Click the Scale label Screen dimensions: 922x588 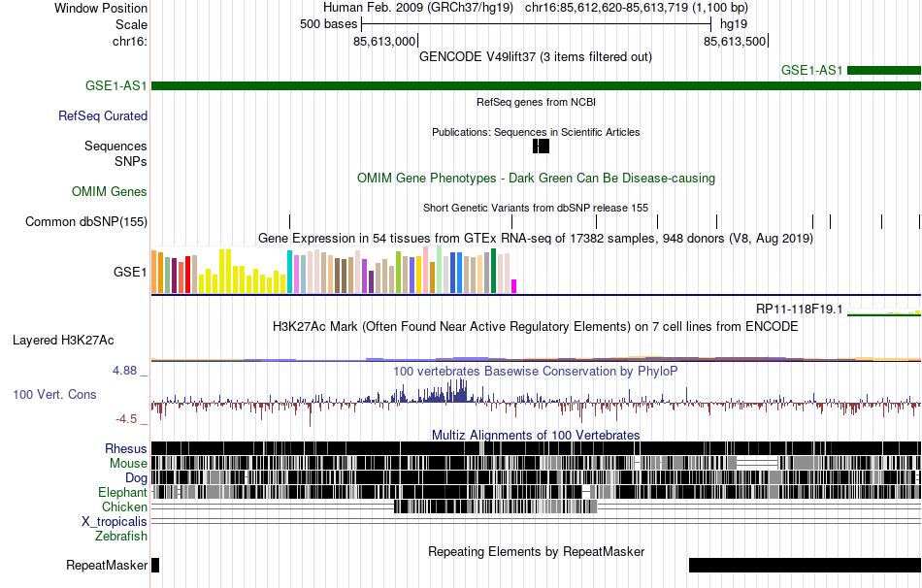(131, 24)
